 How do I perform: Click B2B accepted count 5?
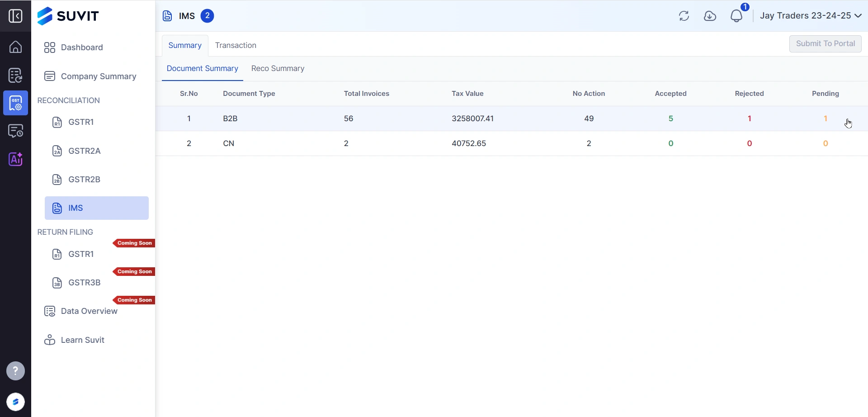point(671,118)
